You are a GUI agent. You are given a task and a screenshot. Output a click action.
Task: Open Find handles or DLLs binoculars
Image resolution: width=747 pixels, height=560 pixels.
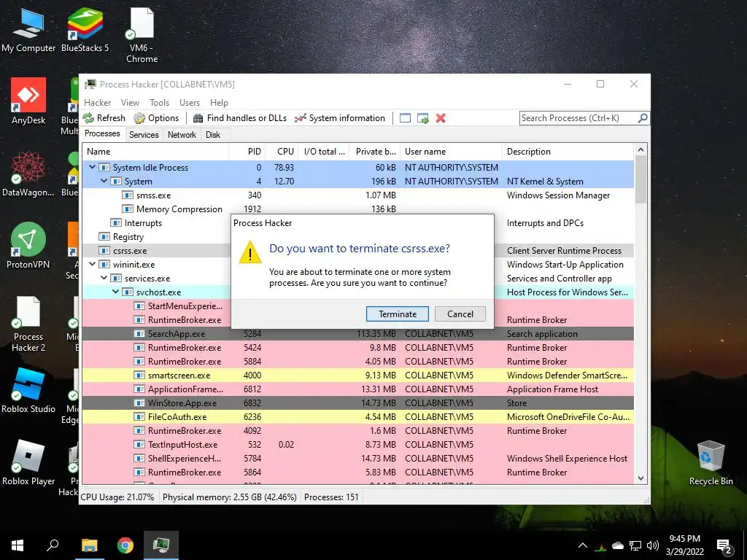[198, 118]
